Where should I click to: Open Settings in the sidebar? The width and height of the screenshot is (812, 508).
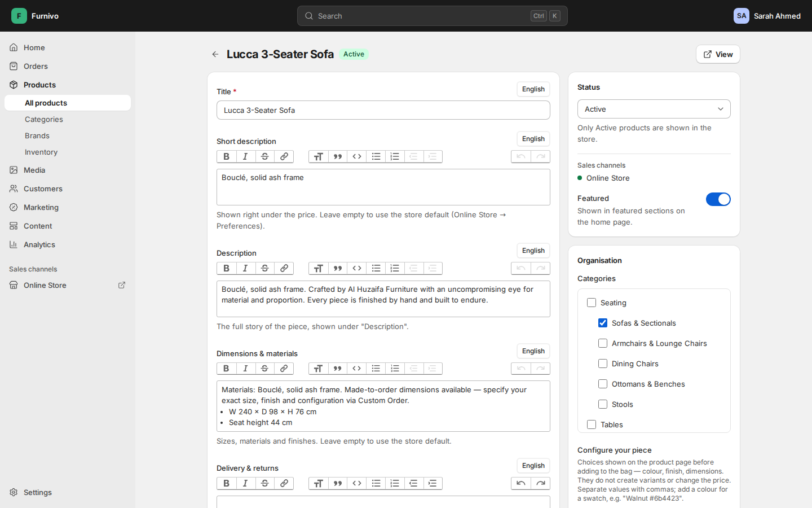pos(68,492)
